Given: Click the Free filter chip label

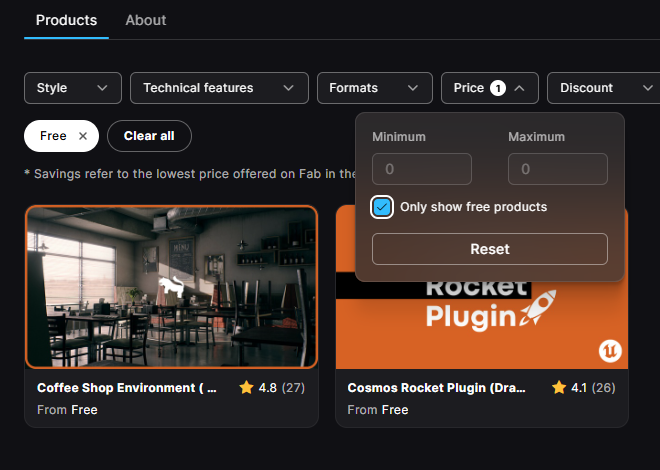Looking at the screenshot, I should coord(53,136).
